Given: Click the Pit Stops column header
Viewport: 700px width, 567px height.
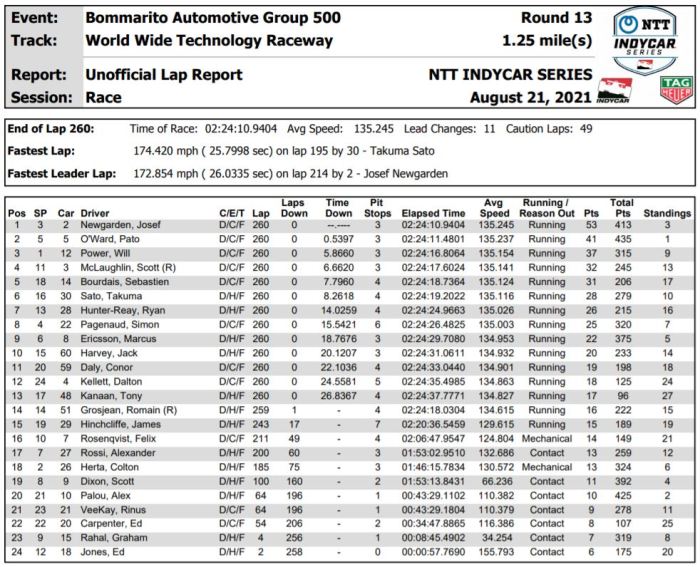Looking at the screenshot, I should [378, 208].
